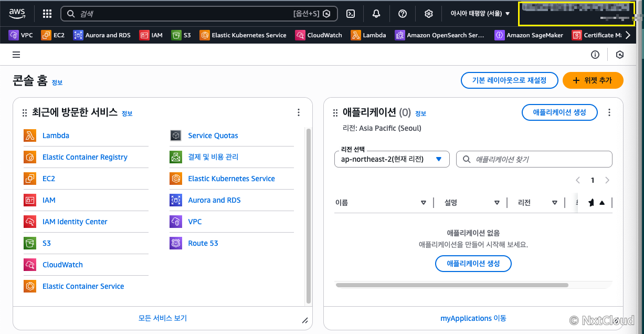The width and height of the screenshot is (644, 334).
Task: Click IAM Identity Center icon in recent list
Action: point(30,222)
